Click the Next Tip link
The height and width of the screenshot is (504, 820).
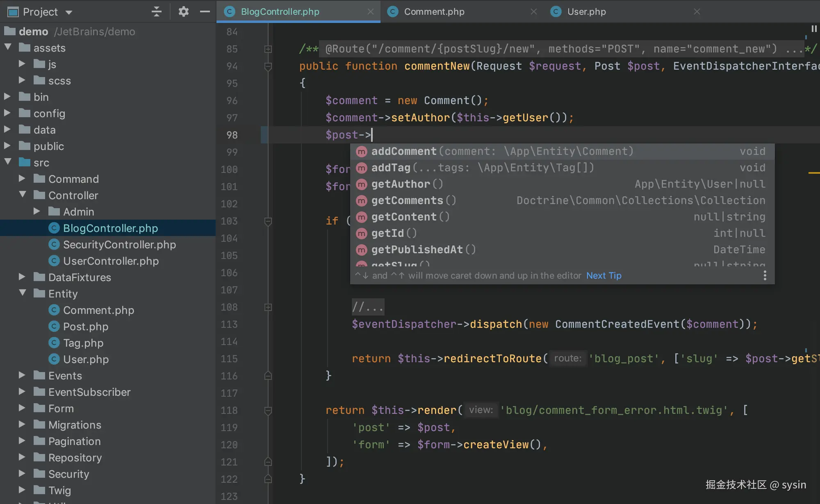click(x=604, y=275)
